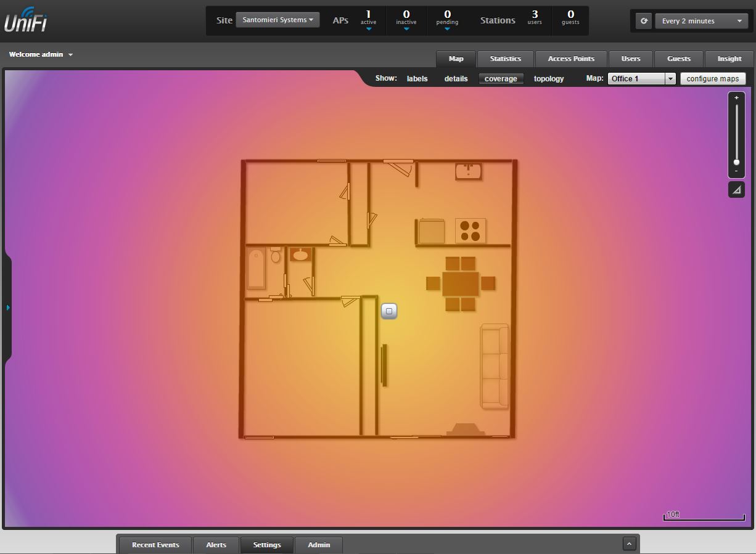This screenshot has width=756, height=554.
Task: Click the UniFi logo
Action: (x=26, y=20)
